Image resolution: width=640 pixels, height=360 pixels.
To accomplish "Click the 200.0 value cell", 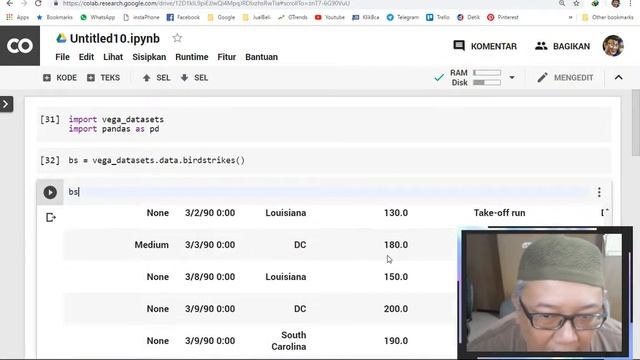I will [396, 309].
